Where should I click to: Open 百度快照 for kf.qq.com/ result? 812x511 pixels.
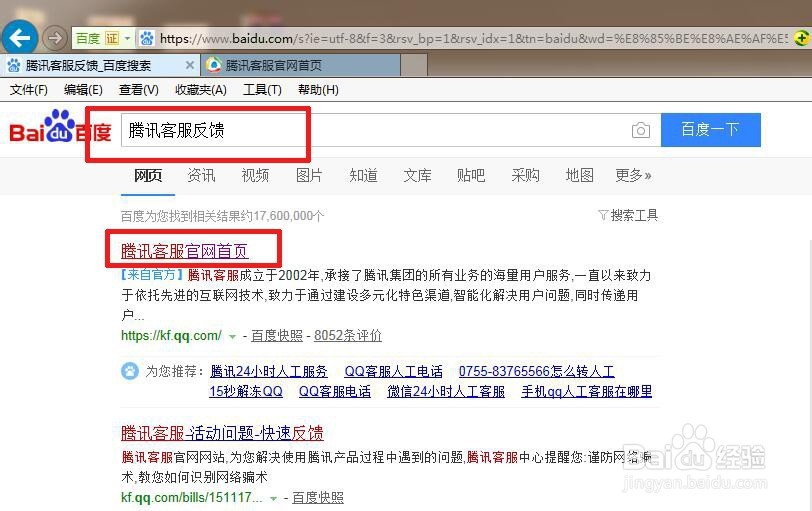[x=277, y=335]
